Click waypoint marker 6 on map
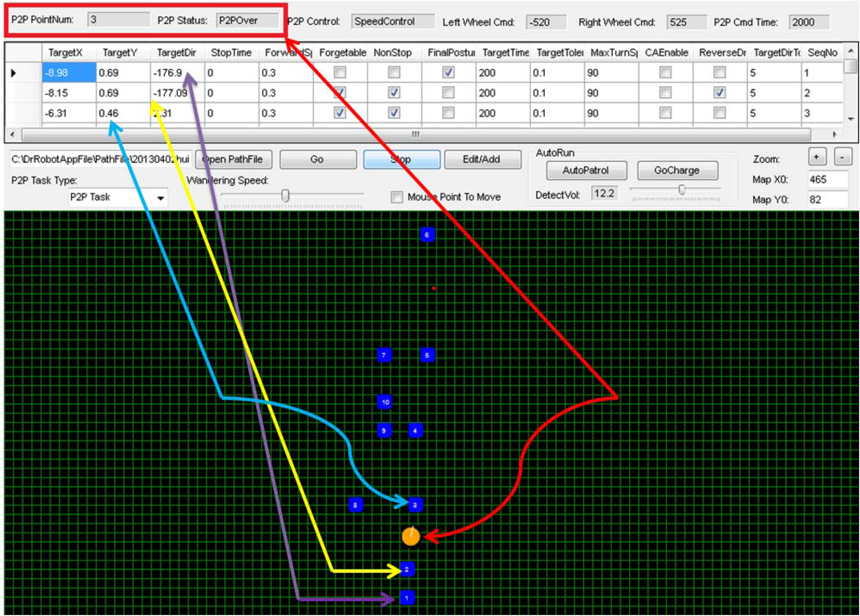Screen dimensions: 860x616 pyautogui.click(x=427, y=235)
